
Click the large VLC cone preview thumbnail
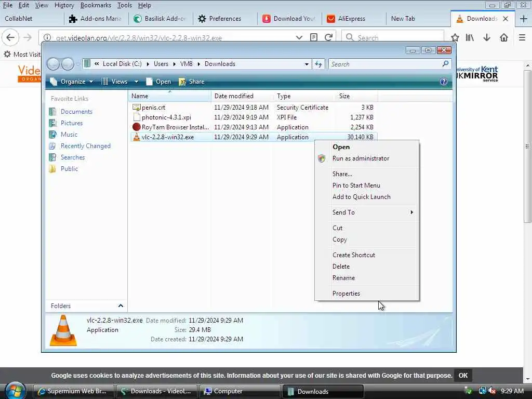click(63, 330)
